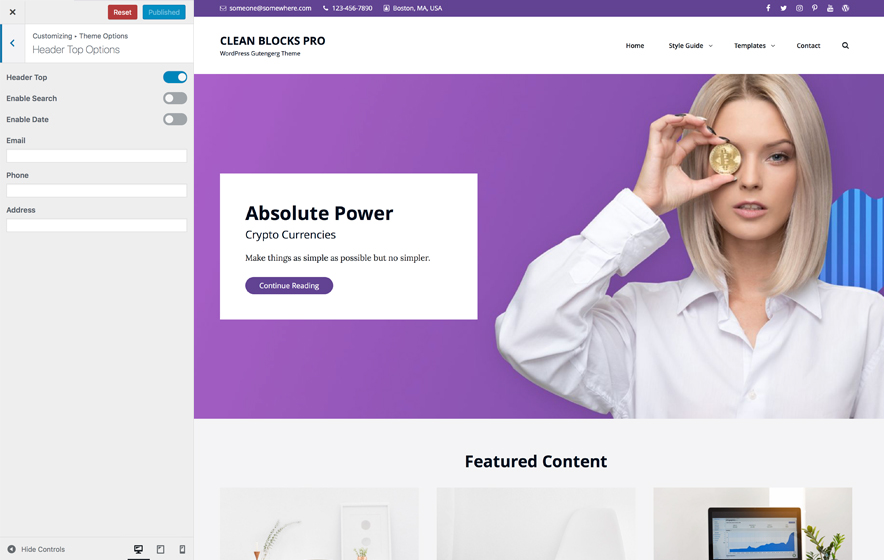Go back to Theme Options panel

[12, 43]
